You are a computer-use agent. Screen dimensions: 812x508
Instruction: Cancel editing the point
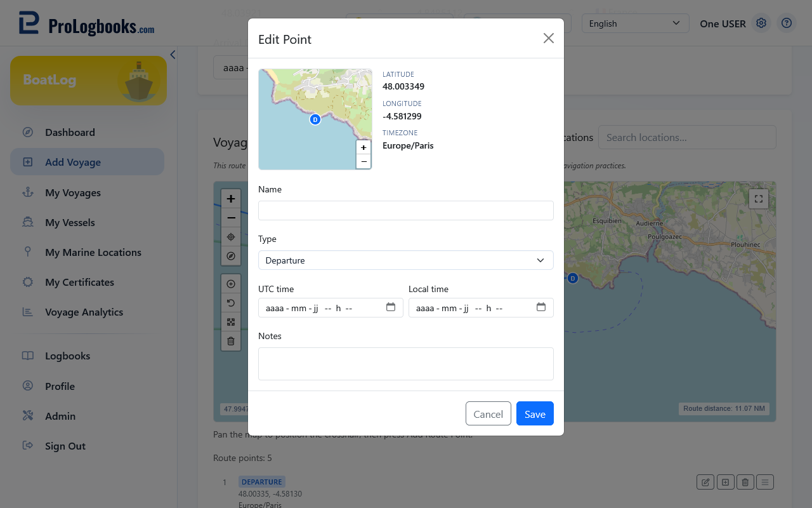tap(488, 414)
